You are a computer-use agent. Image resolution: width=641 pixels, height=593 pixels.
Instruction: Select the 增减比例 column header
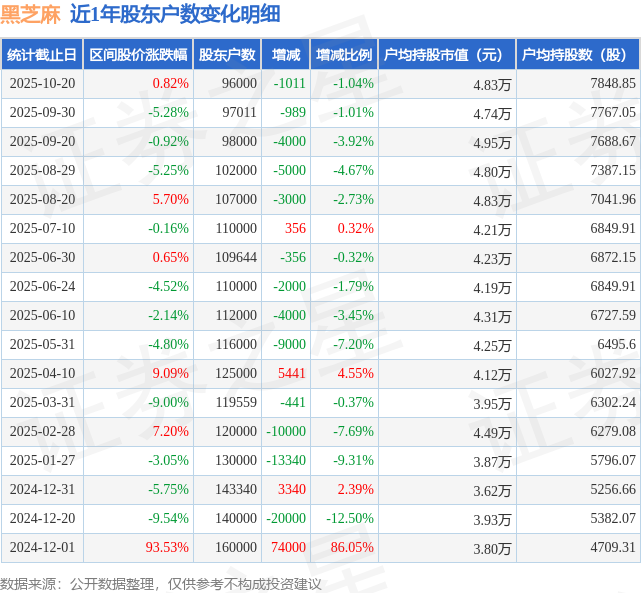pyautogui.click(x=344, y=55)
